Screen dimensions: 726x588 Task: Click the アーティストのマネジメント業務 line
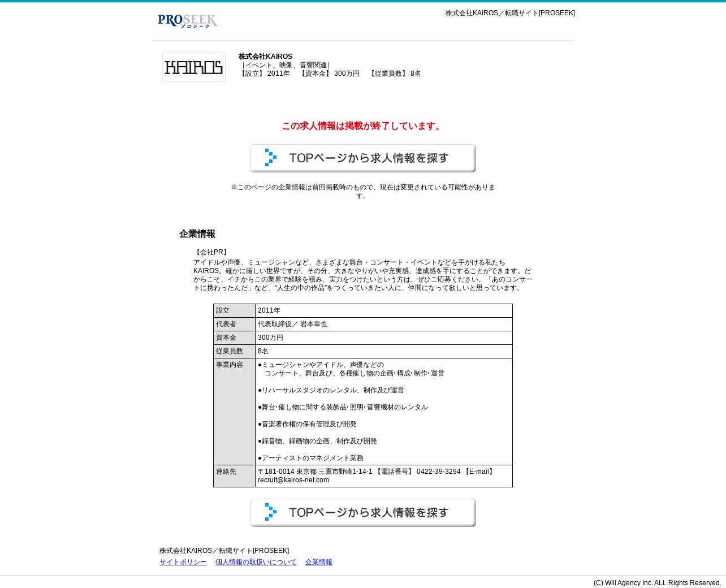tap(311, 458)
